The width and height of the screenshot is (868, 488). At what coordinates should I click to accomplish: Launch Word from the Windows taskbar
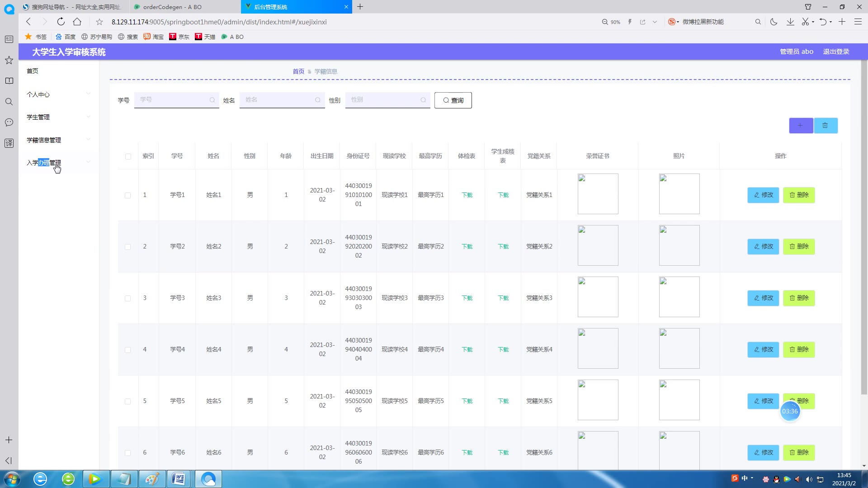pyautogui.click(x=179, y=479)
